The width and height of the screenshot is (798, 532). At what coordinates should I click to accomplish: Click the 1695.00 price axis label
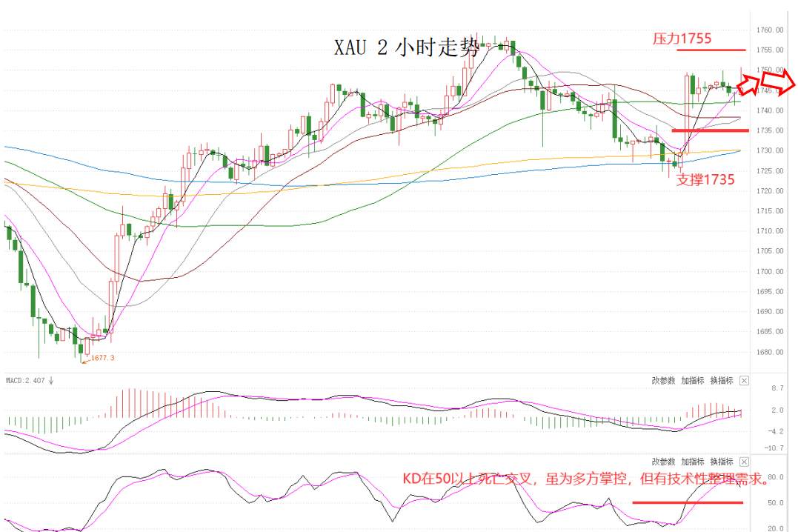pos(770,292)
